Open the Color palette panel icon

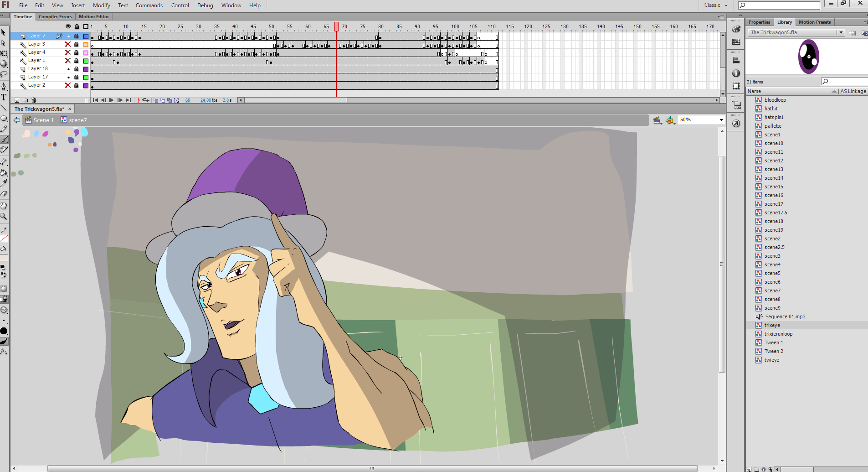[x=736, y=29]
